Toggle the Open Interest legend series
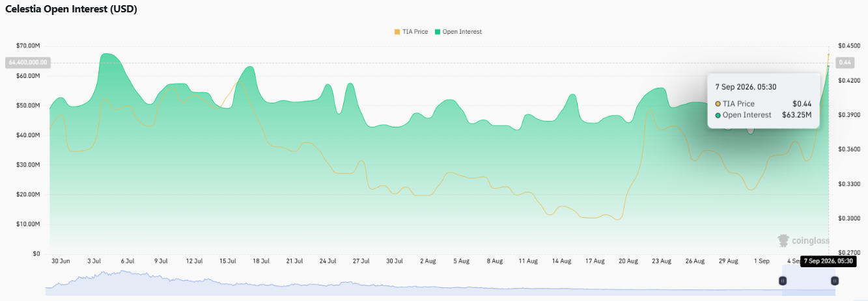The width and height of the screenshot is (868, 301). click(x=458, y=31)
